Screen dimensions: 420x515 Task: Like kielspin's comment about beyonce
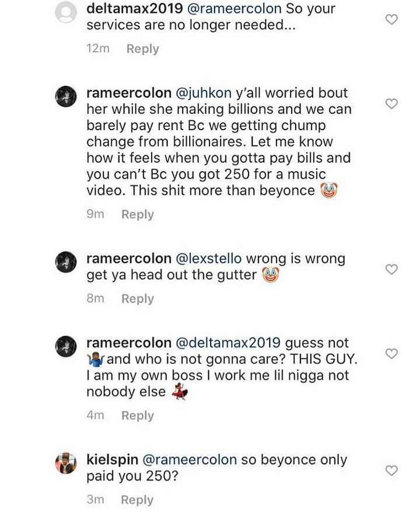coord(392,470)
